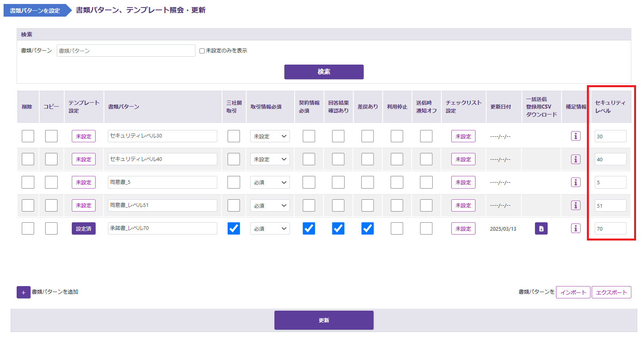Viewport: 644px width, 338px height.
Task: Tick delete checkbox for セキュリティレベル30 row
Action: coord(28,136)
